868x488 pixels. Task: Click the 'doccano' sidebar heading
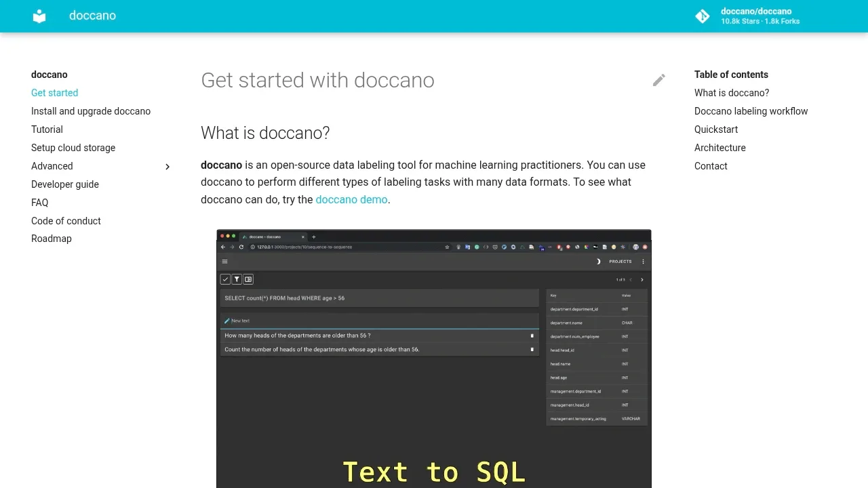click(50, 75)
